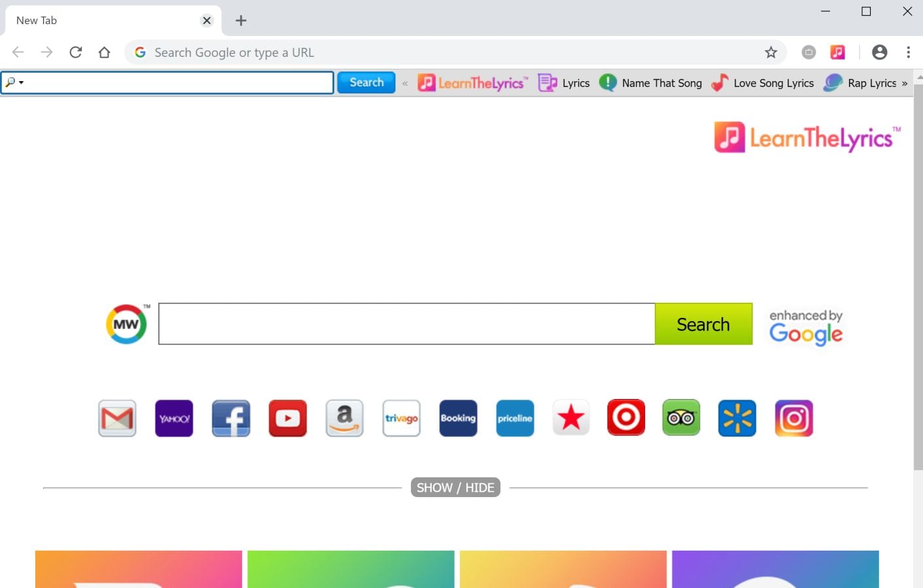Focus the Chrome address bar

tap(455, 52)
